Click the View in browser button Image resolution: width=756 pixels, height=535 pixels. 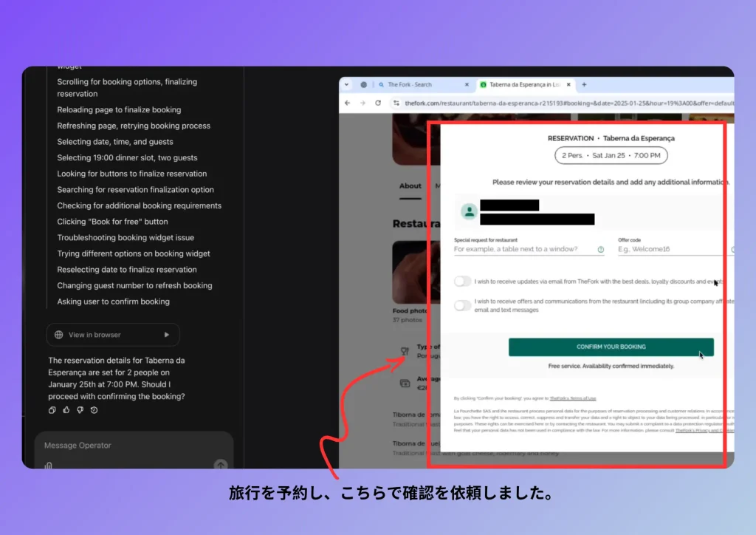click(113, 335)
